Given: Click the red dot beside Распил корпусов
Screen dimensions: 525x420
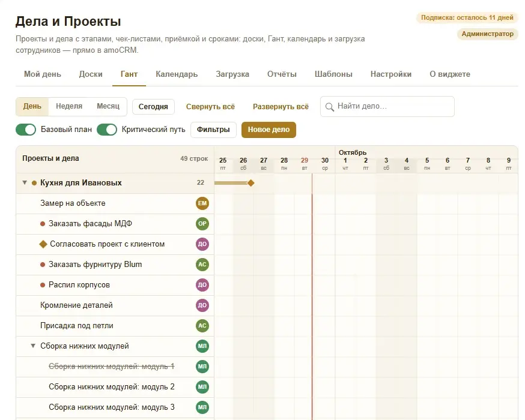Looking at the screenshot, I should pos(43,285).
